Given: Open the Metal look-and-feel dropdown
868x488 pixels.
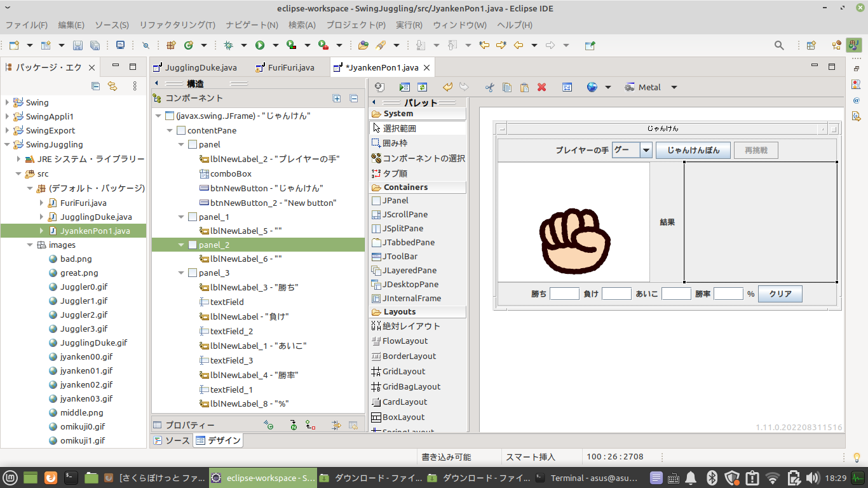Looking at the screenshot, I should pos(674,87).
